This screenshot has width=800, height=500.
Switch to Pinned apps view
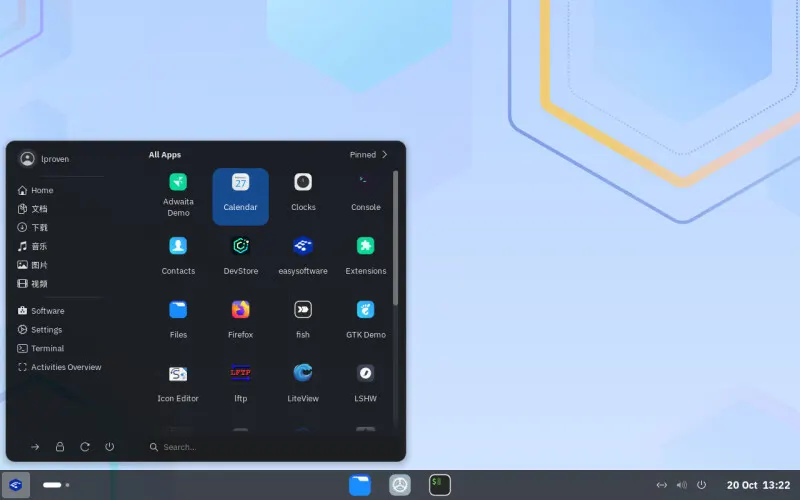pos(368,155)
